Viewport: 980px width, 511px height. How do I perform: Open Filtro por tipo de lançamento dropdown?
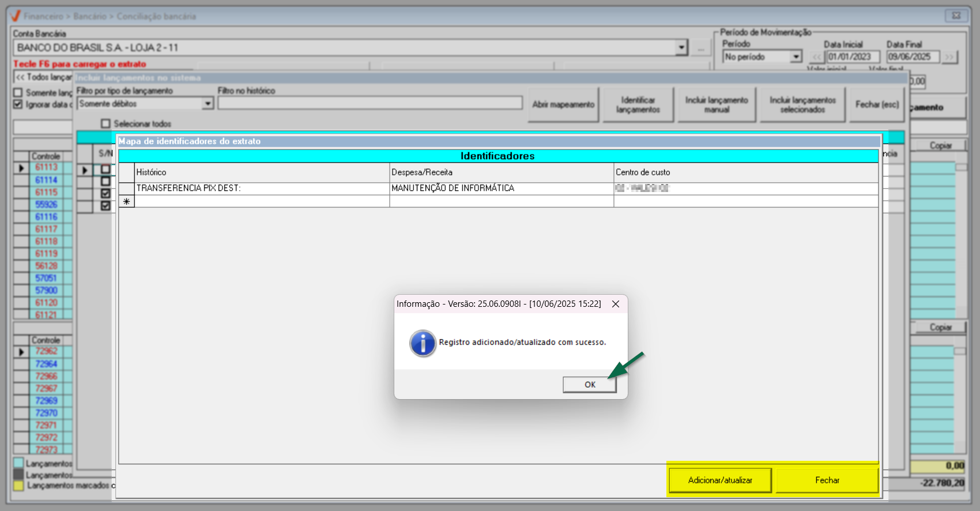coord(208,104)
